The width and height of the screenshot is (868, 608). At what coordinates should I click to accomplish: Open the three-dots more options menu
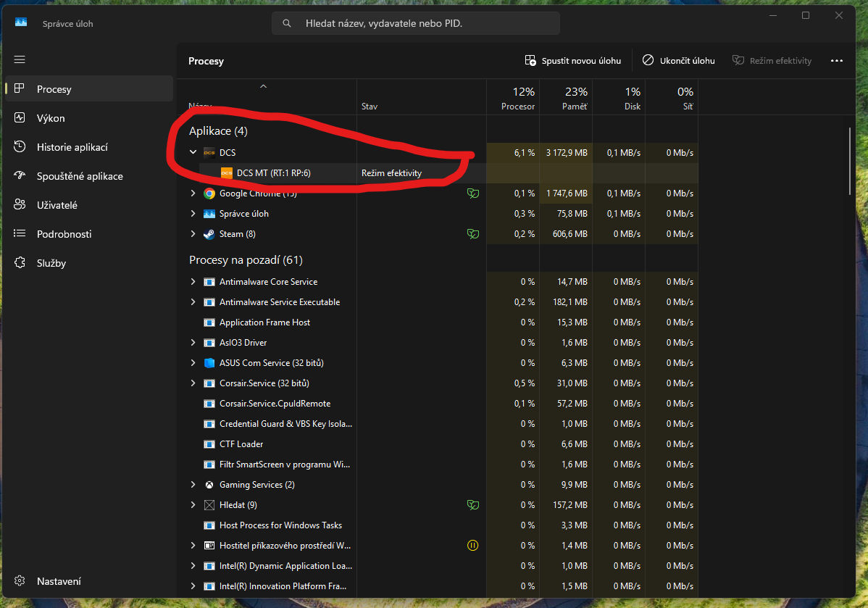click(836, 61)
